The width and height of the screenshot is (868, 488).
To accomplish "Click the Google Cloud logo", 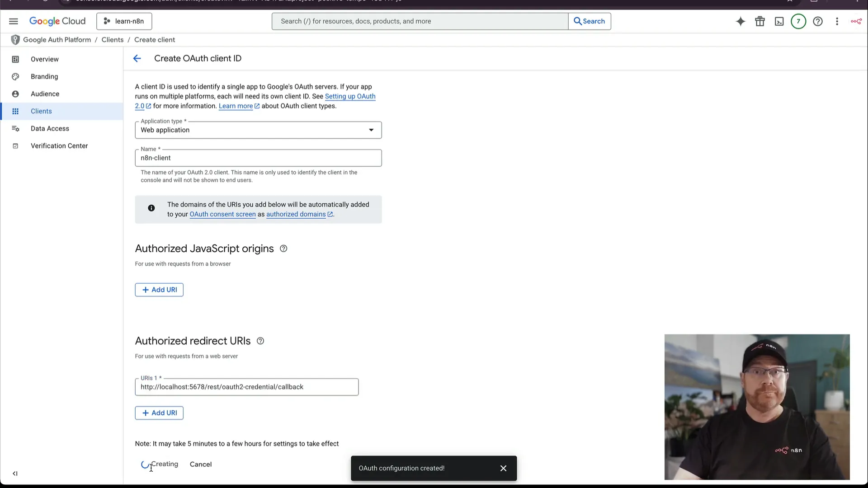I will [57, 21].
